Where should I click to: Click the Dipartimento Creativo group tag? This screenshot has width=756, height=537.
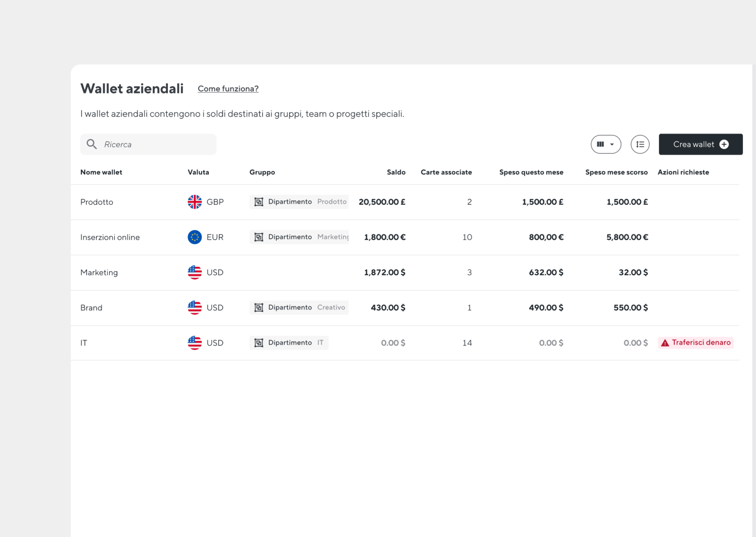(299, 308)
